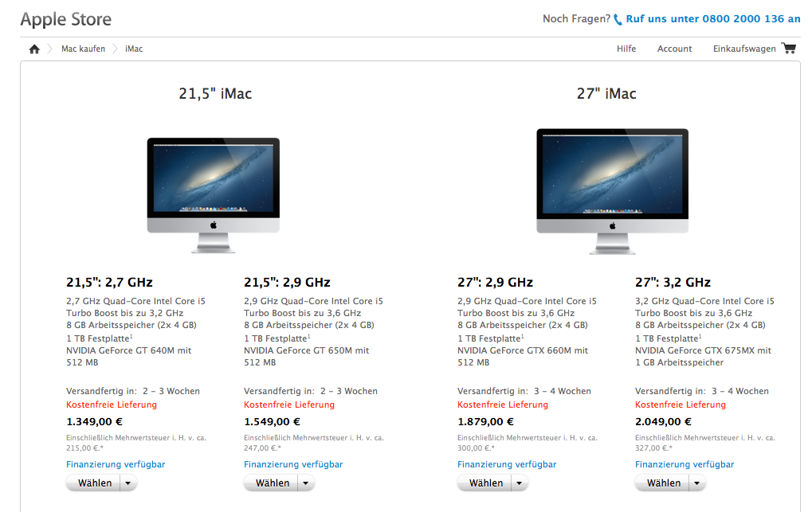Choose Wählen for the 1.549,00 € iMac

pyautogui.click(x=272, y=483)
